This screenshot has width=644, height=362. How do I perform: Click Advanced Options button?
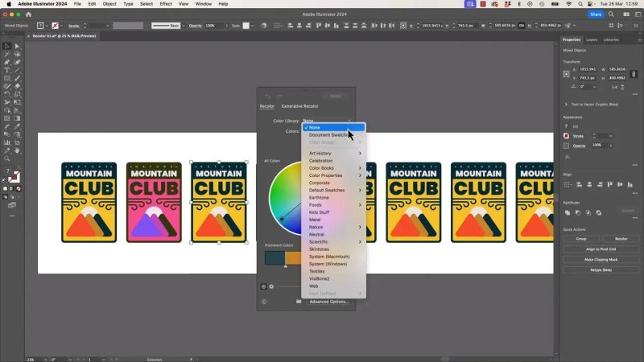tap(329, 302)
